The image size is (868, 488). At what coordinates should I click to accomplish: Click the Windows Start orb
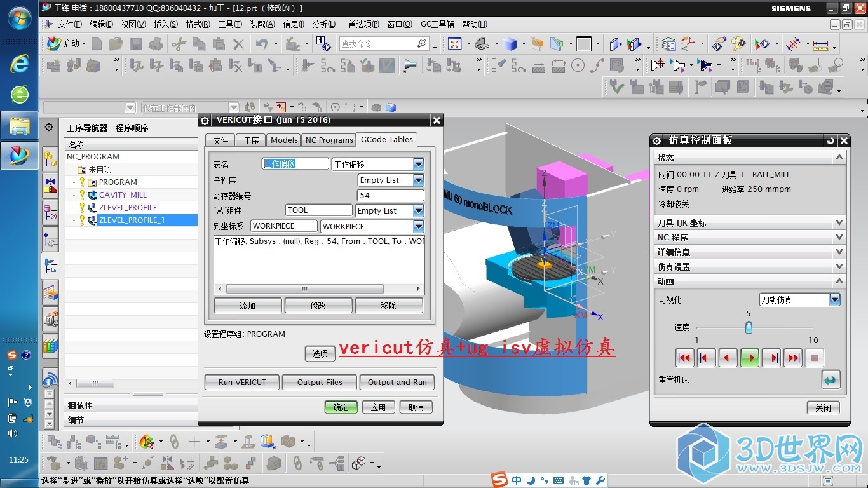point(19,18)
